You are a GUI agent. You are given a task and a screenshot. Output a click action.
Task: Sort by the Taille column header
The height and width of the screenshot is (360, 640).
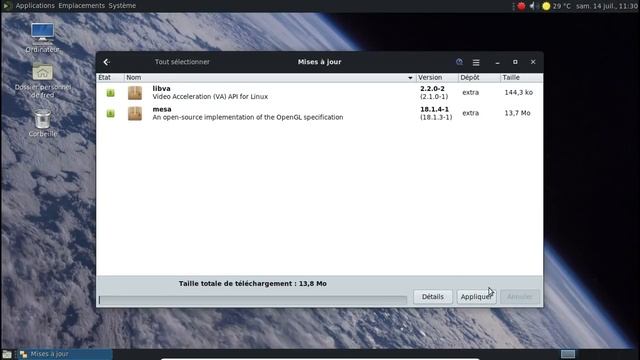coord(522,78)
